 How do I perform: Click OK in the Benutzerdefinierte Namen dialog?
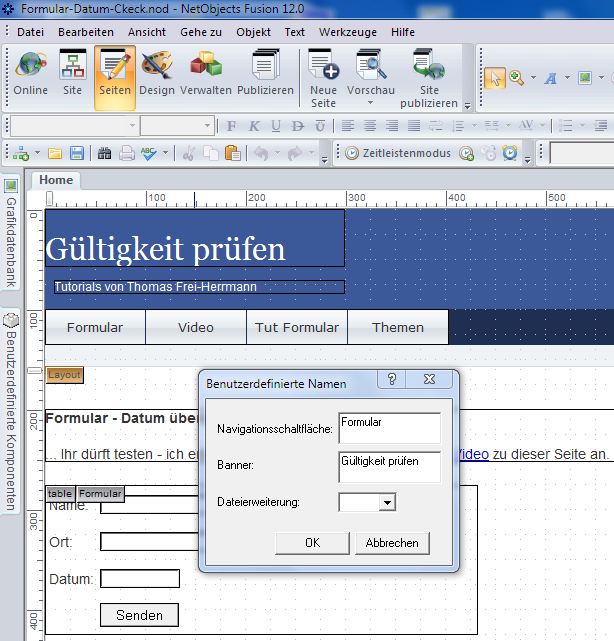coord(312,543)
